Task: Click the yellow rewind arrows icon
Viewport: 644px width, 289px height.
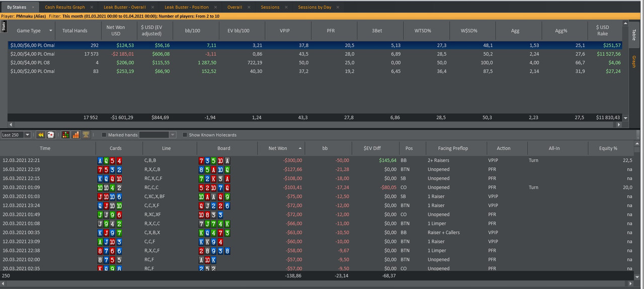Action: [41, 135]
